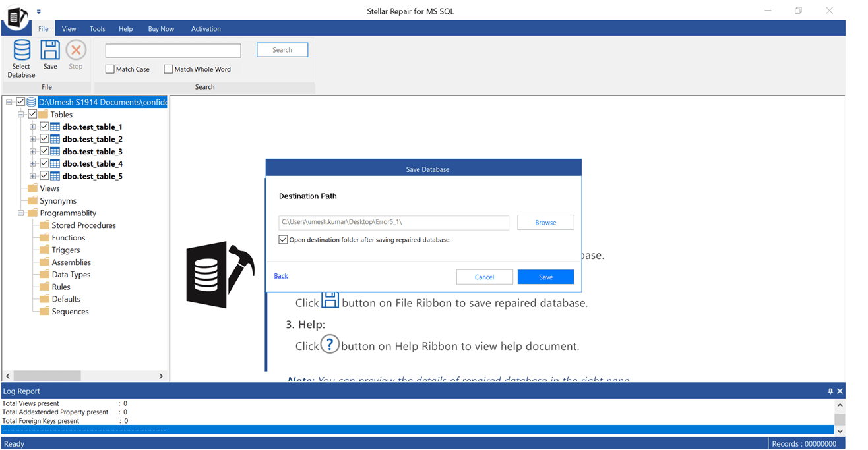Uncheck dbo.test_table_2 checkbox

coord(44,139)
